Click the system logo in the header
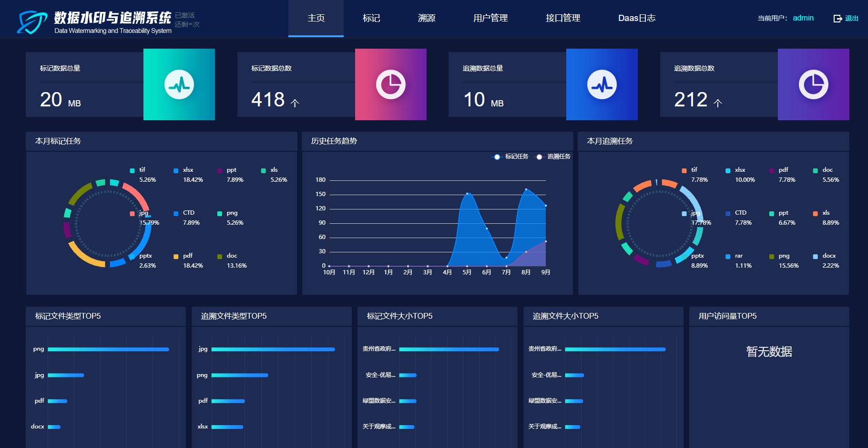 pyautogui.click(x=32, y=22)
